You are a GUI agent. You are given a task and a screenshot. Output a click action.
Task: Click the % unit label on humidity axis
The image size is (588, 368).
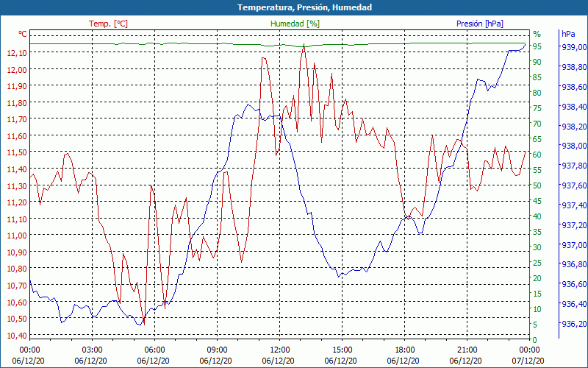coord(537,34)
